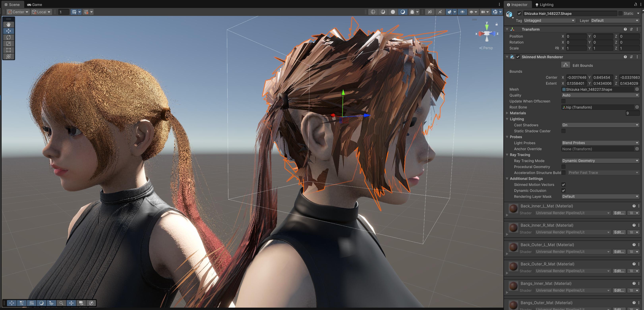The image size is (644, 310).
Task: Select the Rotate tool
Action: (9, 37)
